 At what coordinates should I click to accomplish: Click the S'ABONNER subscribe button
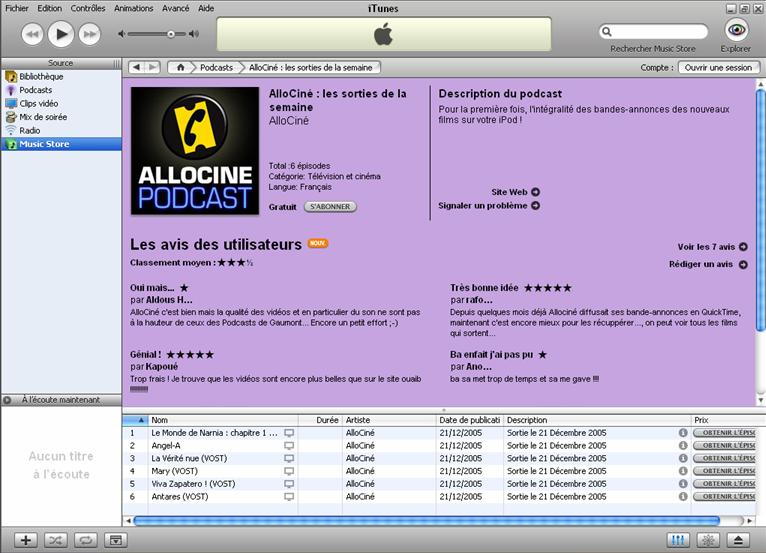point(330,207)
